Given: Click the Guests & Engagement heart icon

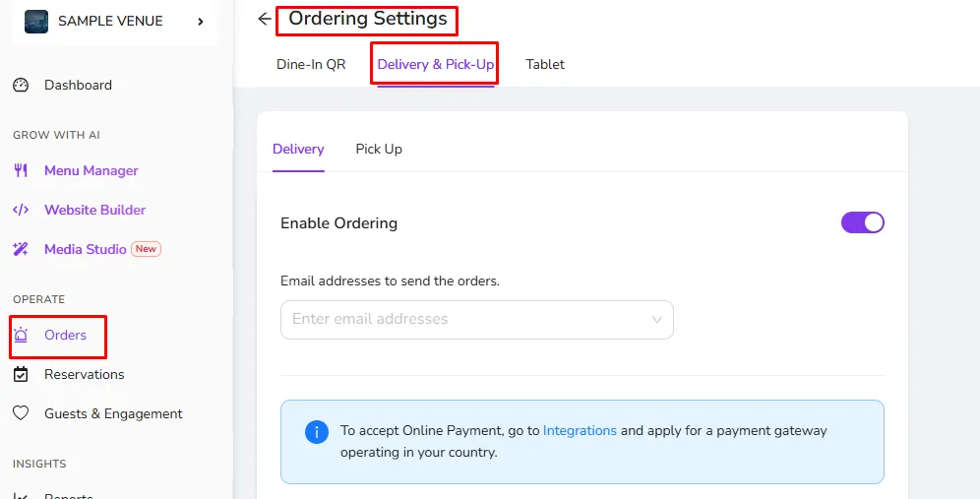Looking at the screenshot, I should (21, 413).
